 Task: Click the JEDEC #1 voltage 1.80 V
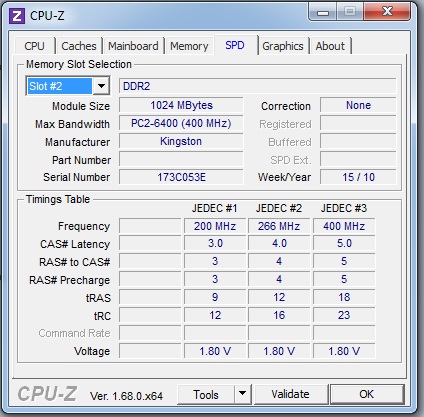215,351
